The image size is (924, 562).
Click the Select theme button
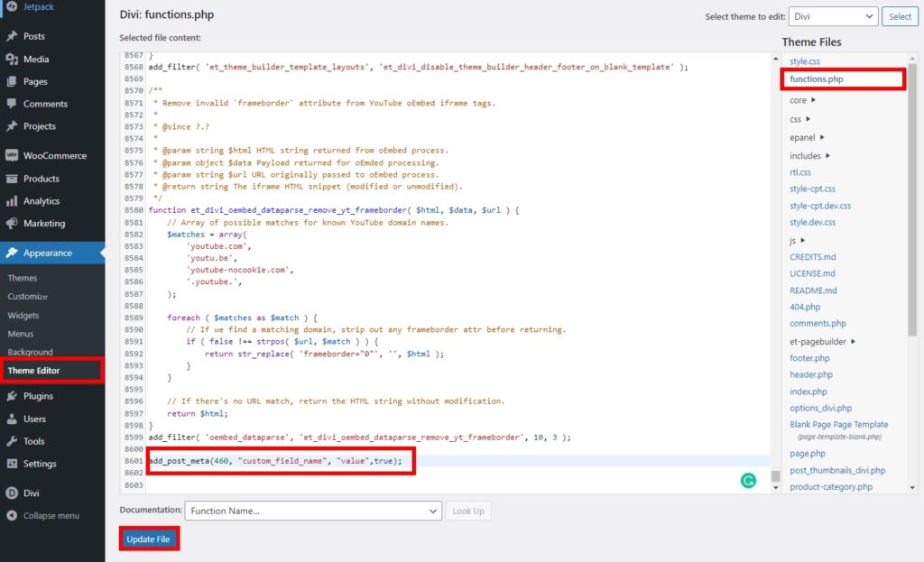coord(900,16)
